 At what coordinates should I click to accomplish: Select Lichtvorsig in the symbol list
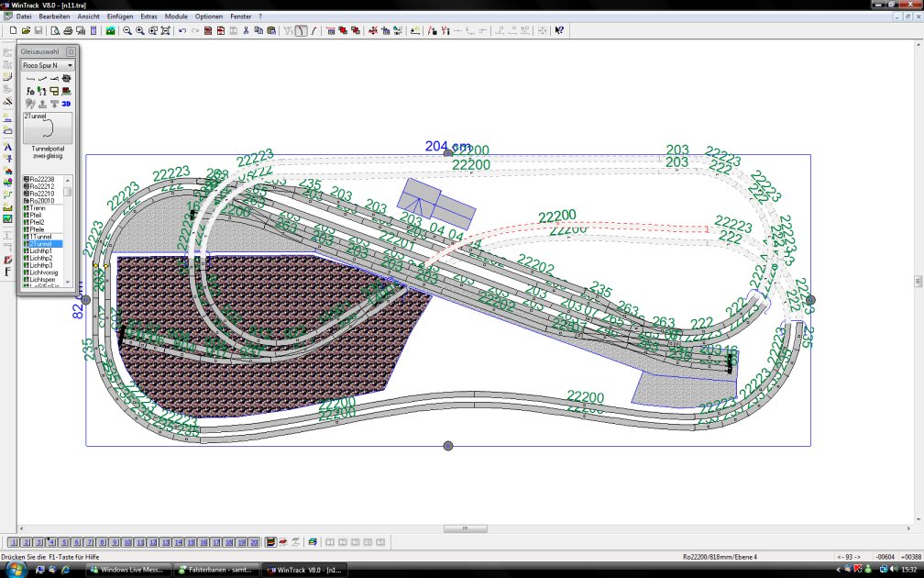(x=42, y=272)
